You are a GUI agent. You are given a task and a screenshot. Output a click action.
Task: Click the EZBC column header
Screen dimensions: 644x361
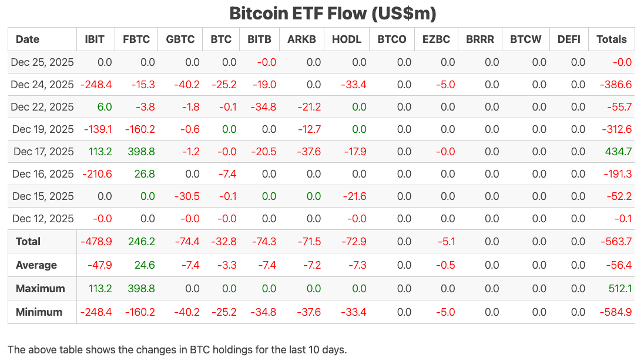[436, 39]
